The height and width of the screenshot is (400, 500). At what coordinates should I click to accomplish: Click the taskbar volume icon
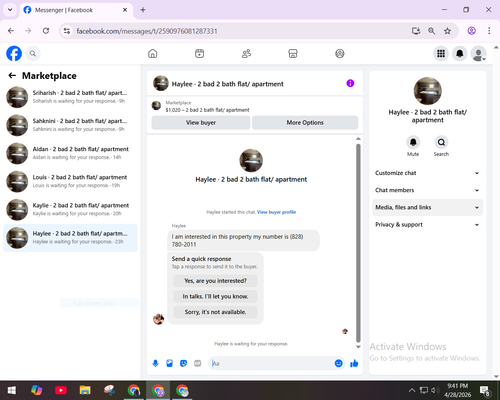click(434, 390)
